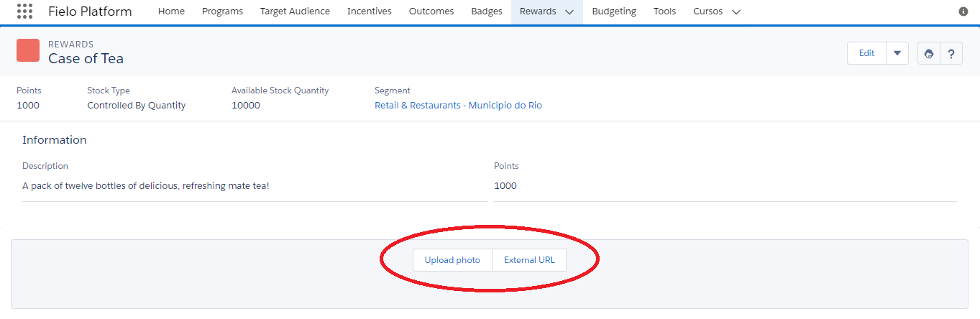This screenshot has height=319, width=980.
Task: Open the Badges tab
Action: (487, 11)
